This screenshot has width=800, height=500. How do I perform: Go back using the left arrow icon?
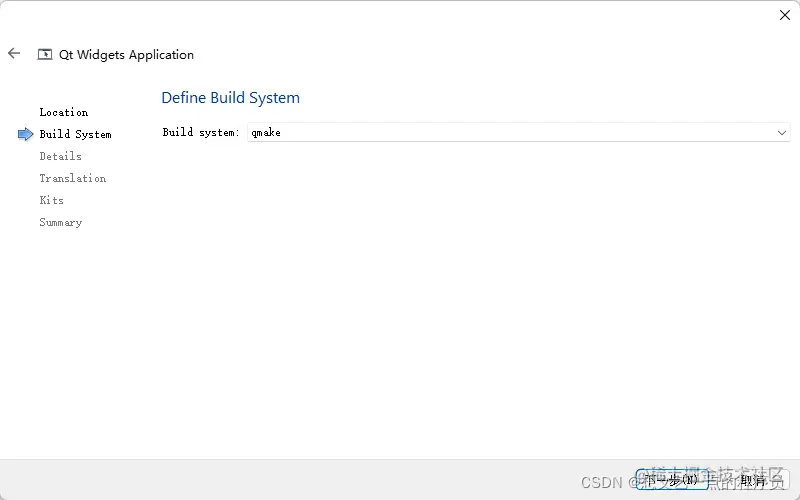[x=14, y=53]
